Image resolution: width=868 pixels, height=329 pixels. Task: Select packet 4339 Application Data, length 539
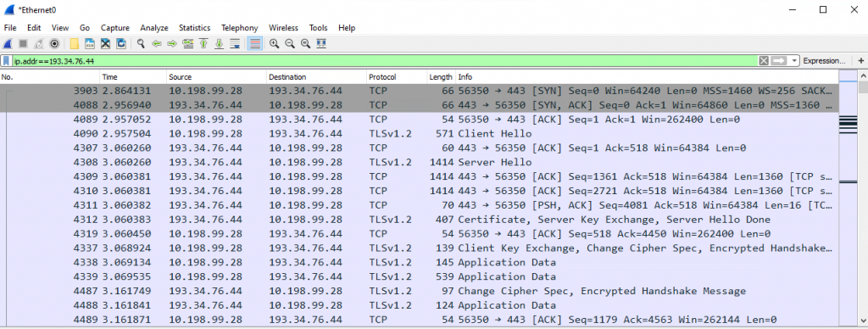click(419, 276)
